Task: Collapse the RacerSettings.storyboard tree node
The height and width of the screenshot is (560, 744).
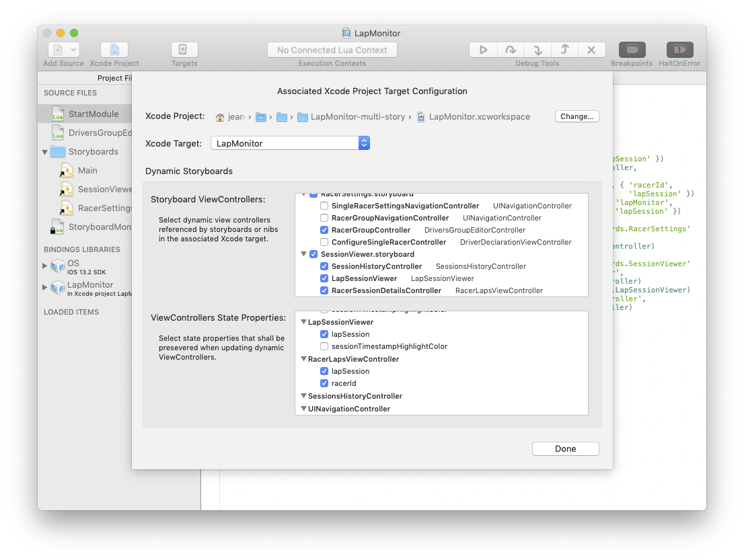Action: tap(303, 194)
